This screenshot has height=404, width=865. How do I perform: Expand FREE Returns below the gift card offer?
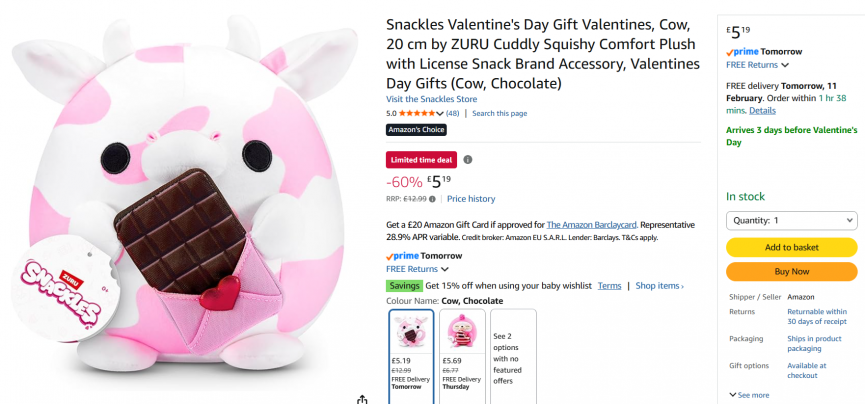[x=417, y=269]
